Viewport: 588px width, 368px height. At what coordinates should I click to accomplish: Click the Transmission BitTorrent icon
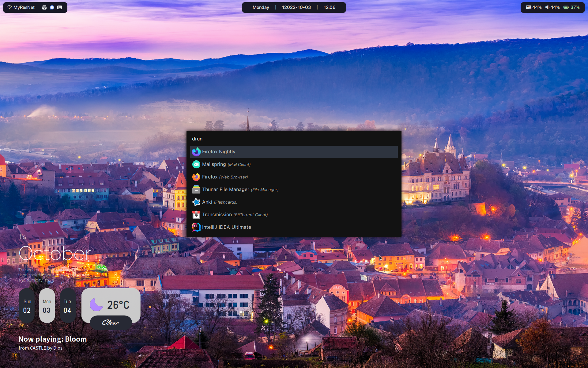(196, 215)
